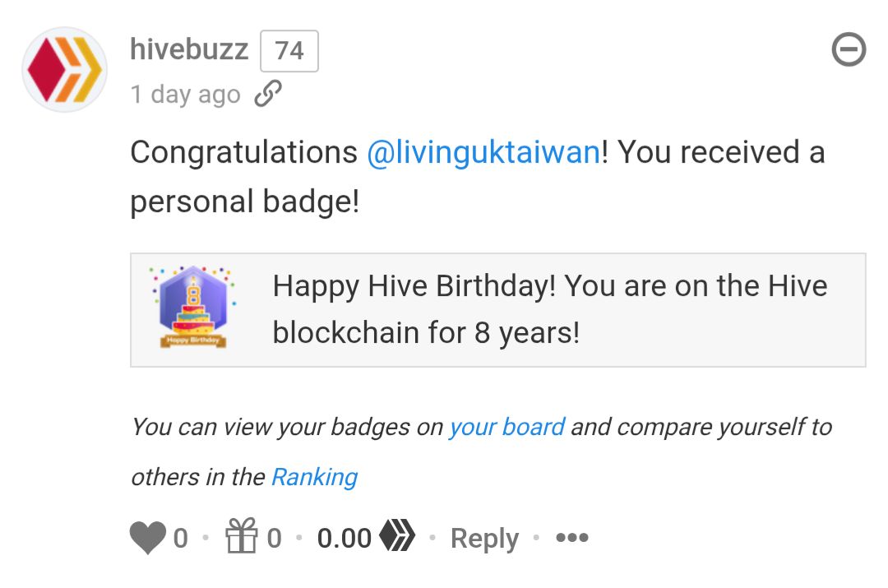View the heart vote count 0
The image size is (888, 588).
coord(181,538)
